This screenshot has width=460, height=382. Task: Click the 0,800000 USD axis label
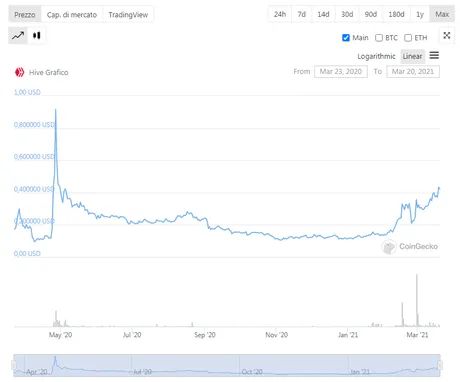pos(34,125)
